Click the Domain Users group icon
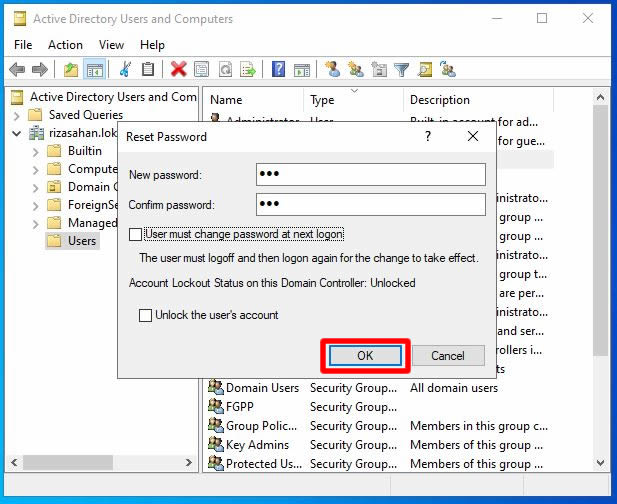The height and width of the screenshot is (504, 617). (x=216, y=387)
